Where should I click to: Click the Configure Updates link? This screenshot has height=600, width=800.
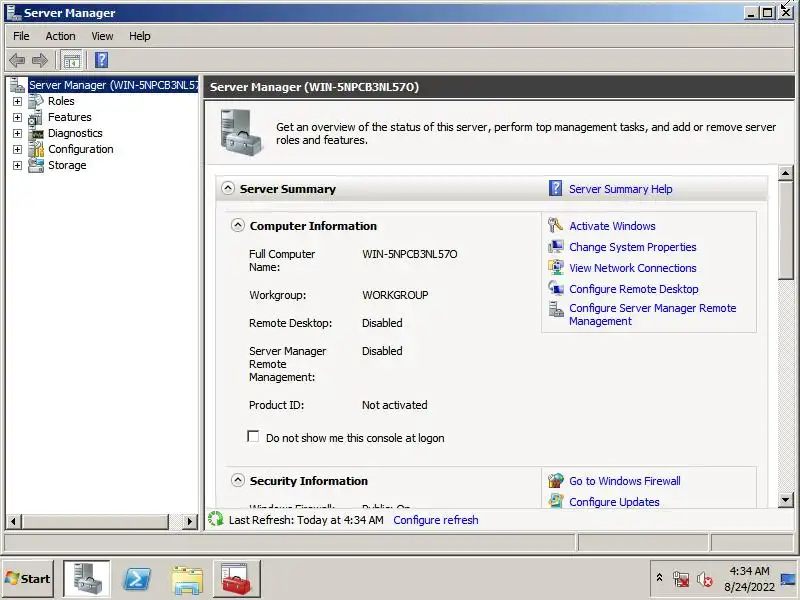[x=614, y=502]
